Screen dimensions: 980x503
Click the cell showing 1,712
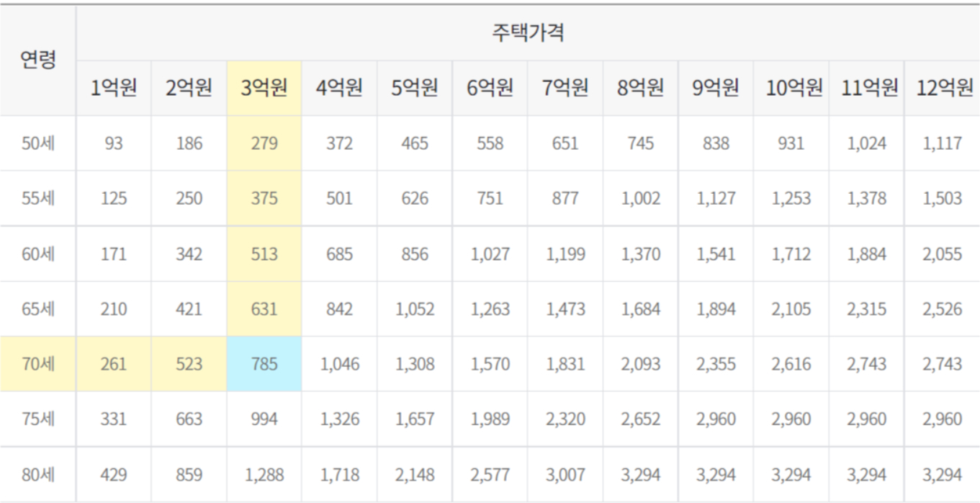pyautogui.click(x=791, y=254)
